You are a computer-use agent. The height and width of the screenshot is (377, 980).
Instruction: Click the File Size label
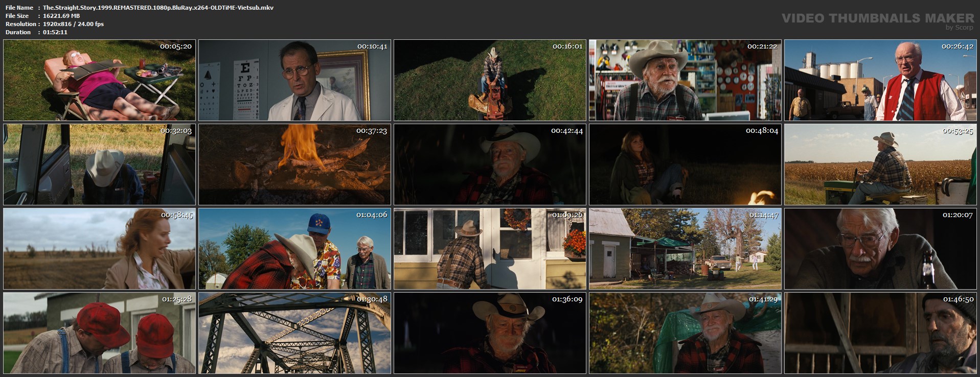[x=17, y=16]
